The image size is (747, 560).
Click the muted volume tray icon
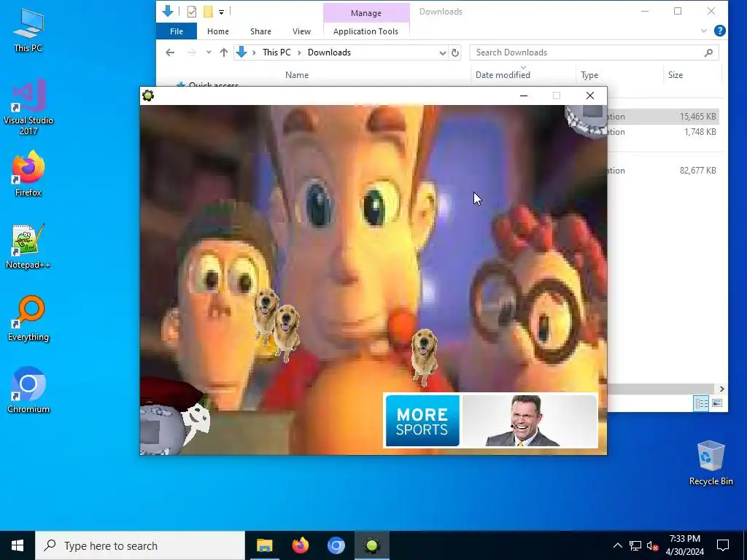653,545
